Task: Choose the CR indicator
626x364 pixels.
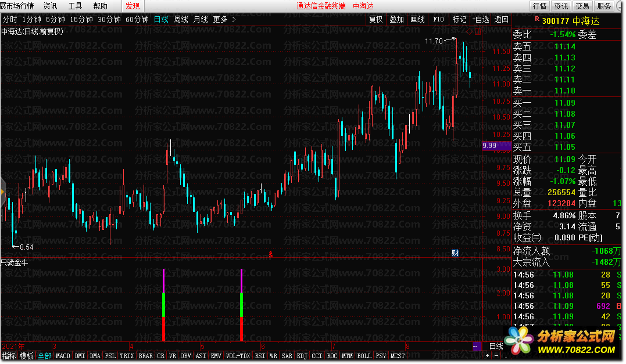Action: click(x=161, y=356)
